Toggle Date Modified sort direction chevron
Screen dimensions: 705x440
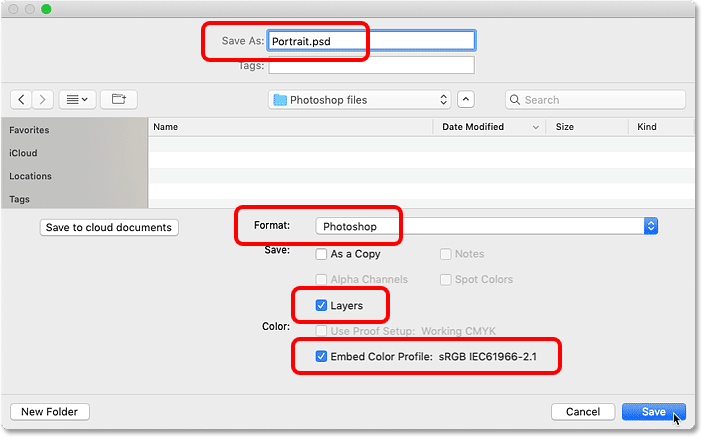point(535,127)
